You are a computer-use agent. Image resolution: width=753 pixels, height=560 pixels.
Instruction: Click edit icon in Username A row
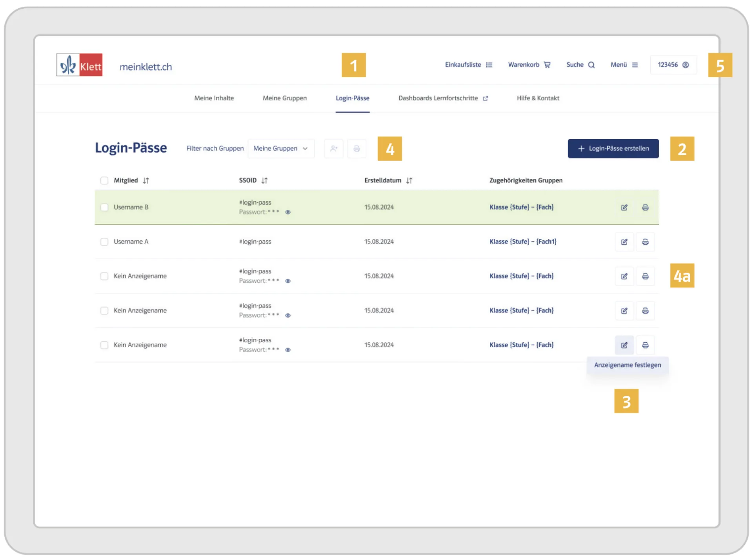(624, 242)
